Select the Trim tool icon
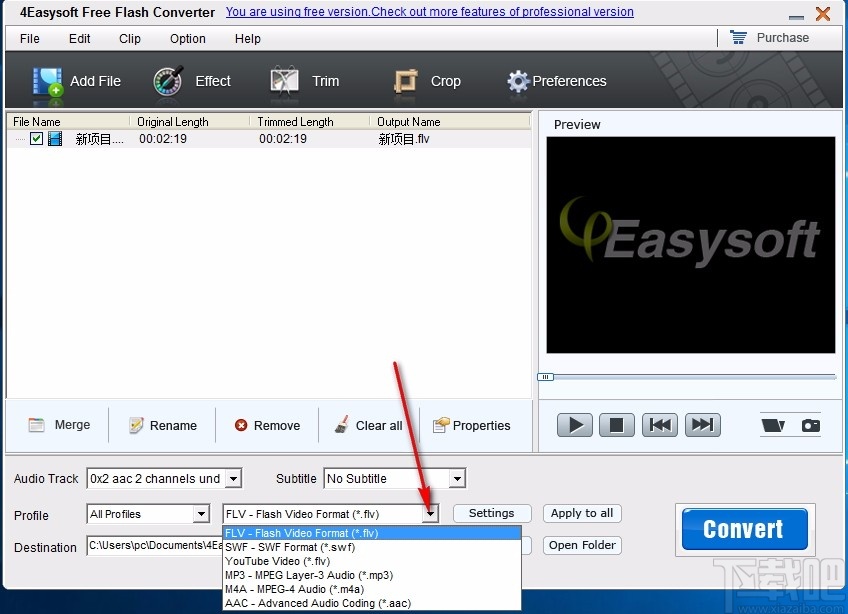Viewport: 848px width, 614px height. point(283,82)
